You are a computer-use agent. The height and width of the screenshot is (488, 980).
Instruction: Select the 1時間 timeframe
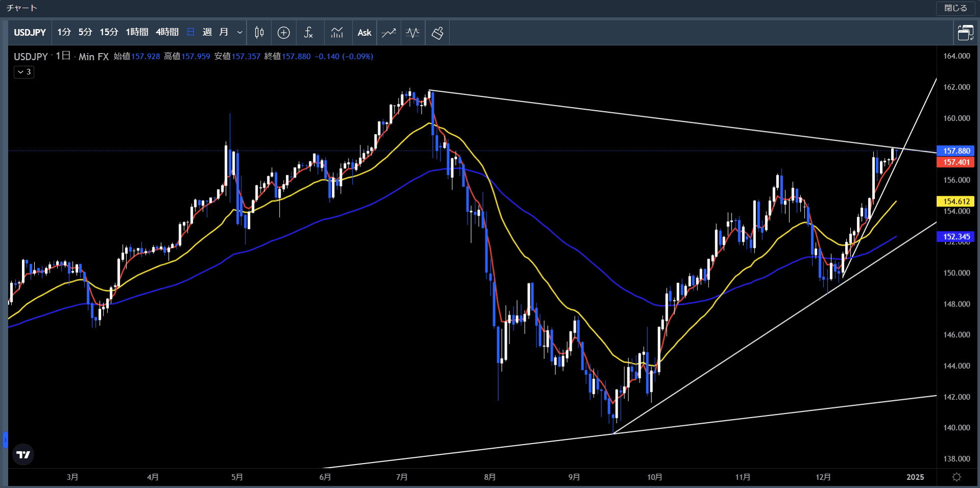[137, 32]
